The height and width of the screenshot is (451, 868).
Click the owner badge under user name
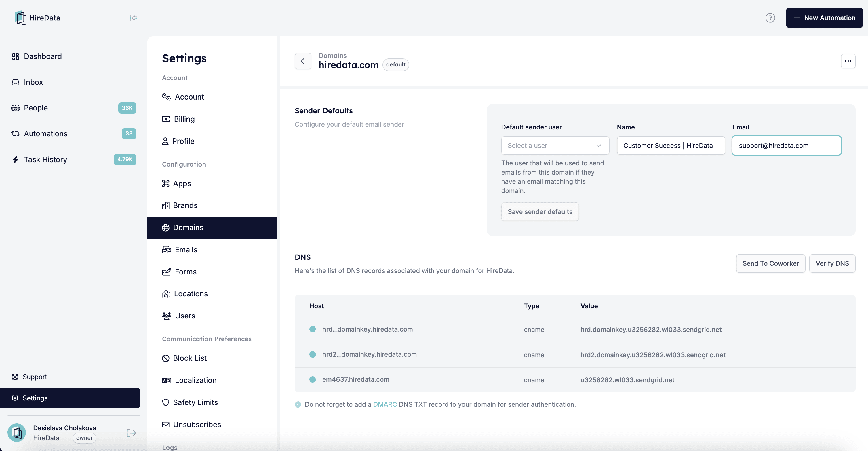(x=84, y=438)
